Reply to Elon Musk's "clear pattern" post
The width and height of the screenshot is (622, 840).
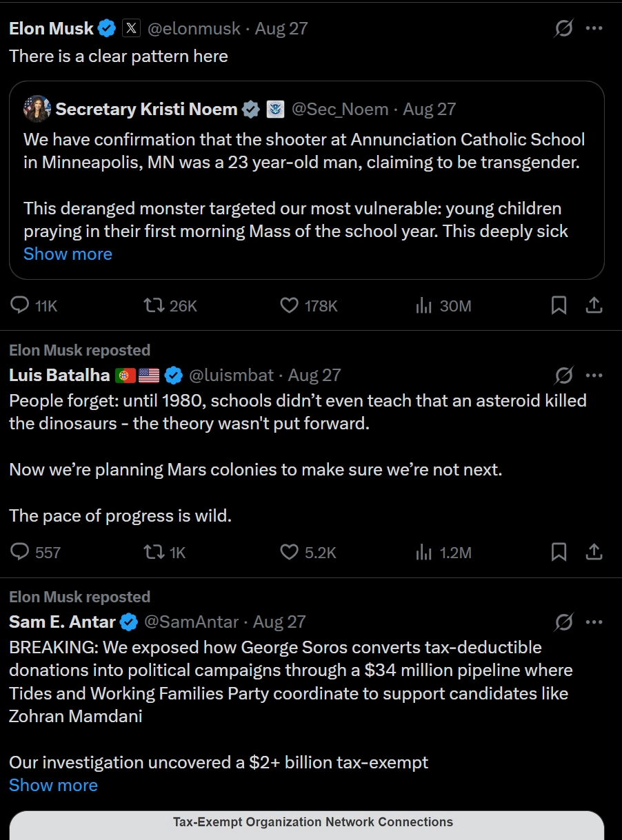click(x=21, y=305)
